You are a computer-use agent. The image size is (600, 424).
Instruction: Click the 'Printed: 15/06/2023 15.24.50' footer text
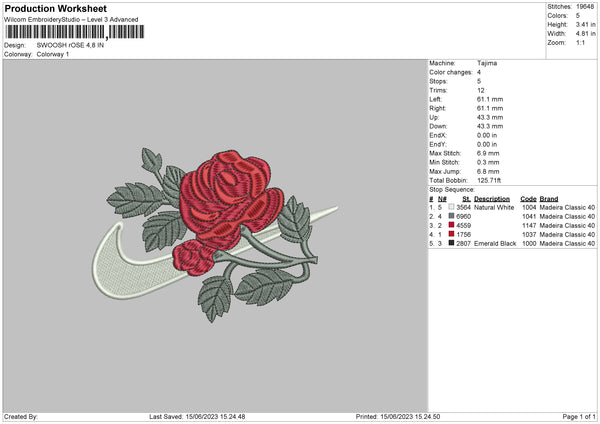point(398,417)
